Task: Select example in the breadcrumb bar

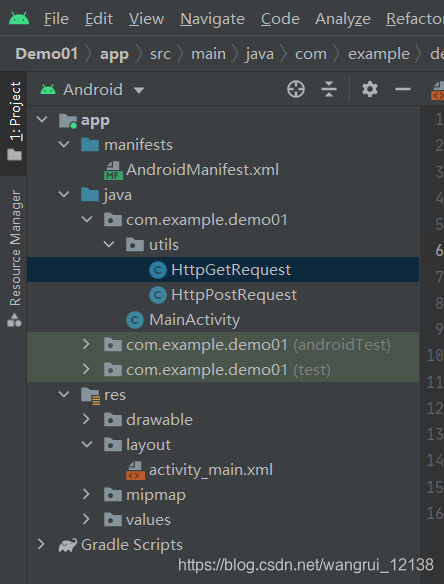Action: point(378,55)
